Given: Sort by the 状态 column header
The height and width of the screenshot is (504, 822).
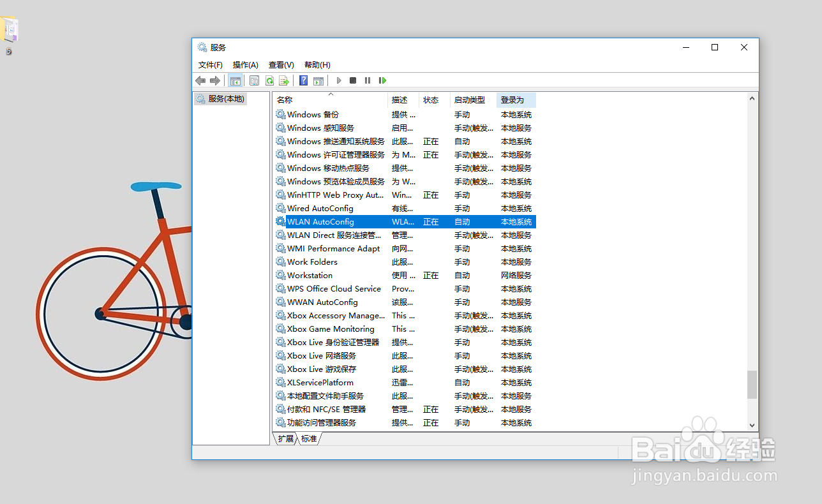Looking at the screenshot, I should [435, 100].
